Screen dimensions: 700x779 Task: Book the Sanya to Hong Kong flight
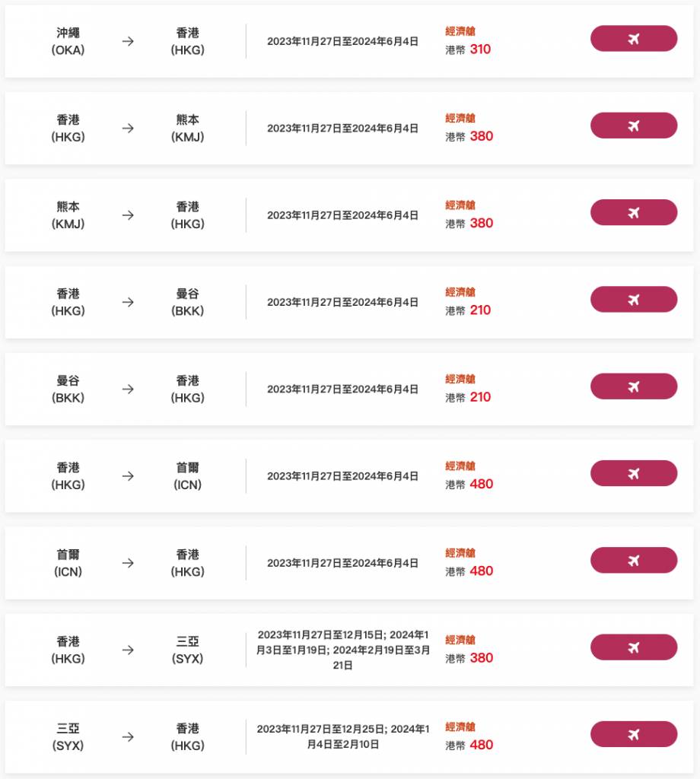[633, 734]
